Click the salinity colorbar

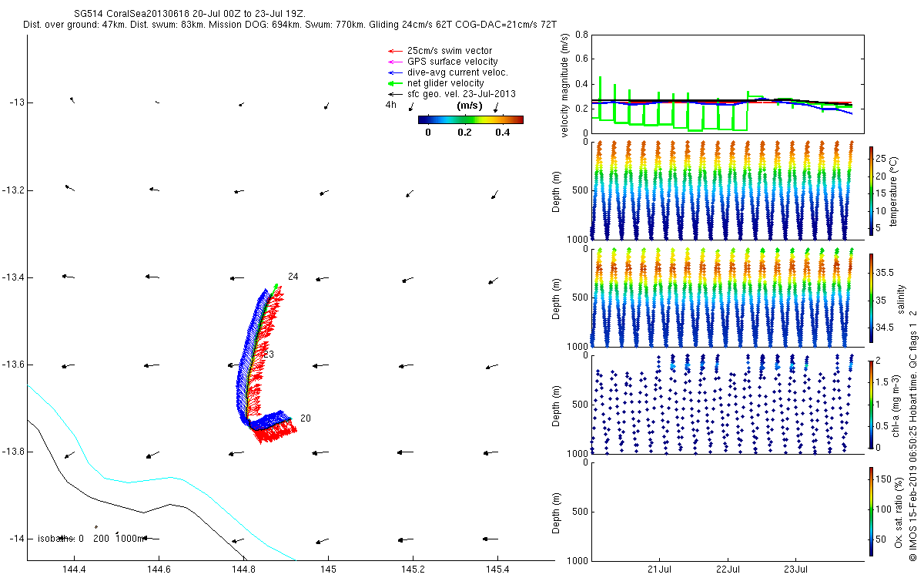(871, 299)
